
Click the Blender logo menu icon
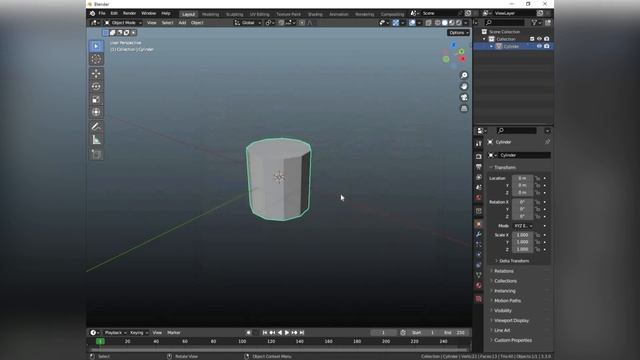(93, 13)
